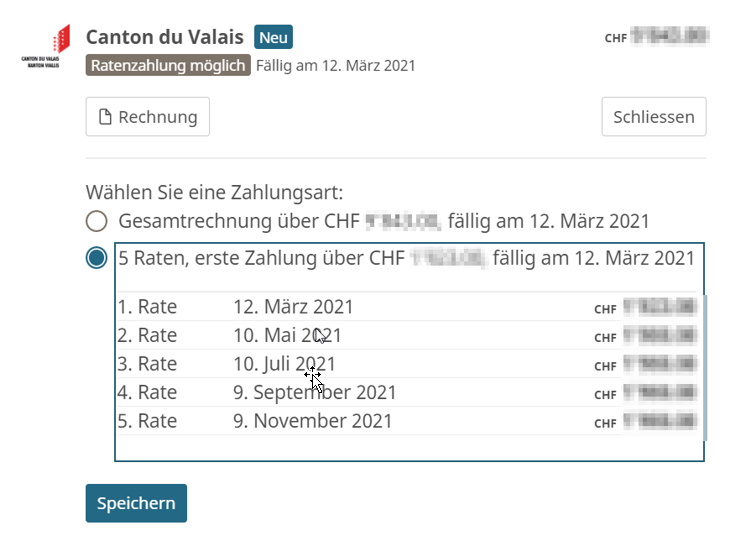Select the Gesamtrechnung radio button

click(96, 221)
